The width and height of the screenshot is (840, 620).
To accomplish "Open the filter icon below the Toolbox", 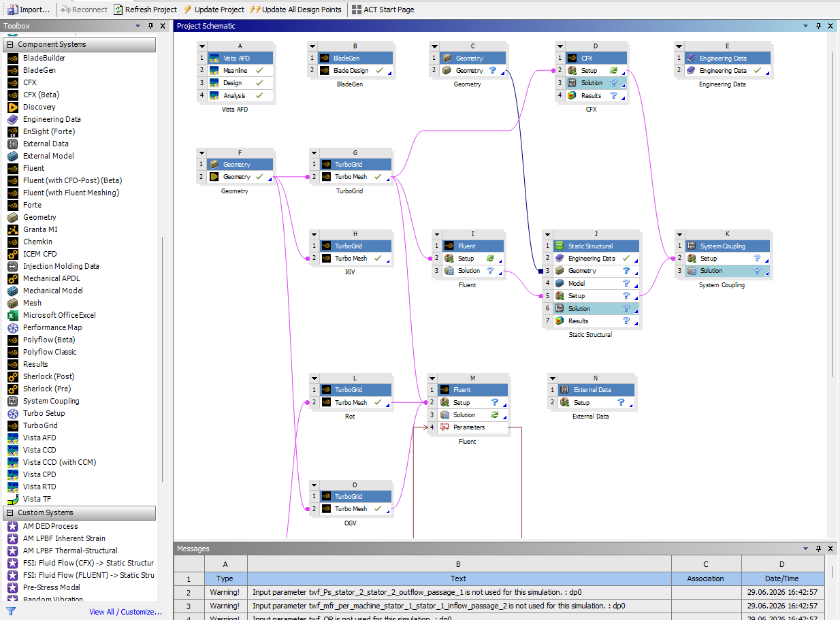I will click(11, 611).
